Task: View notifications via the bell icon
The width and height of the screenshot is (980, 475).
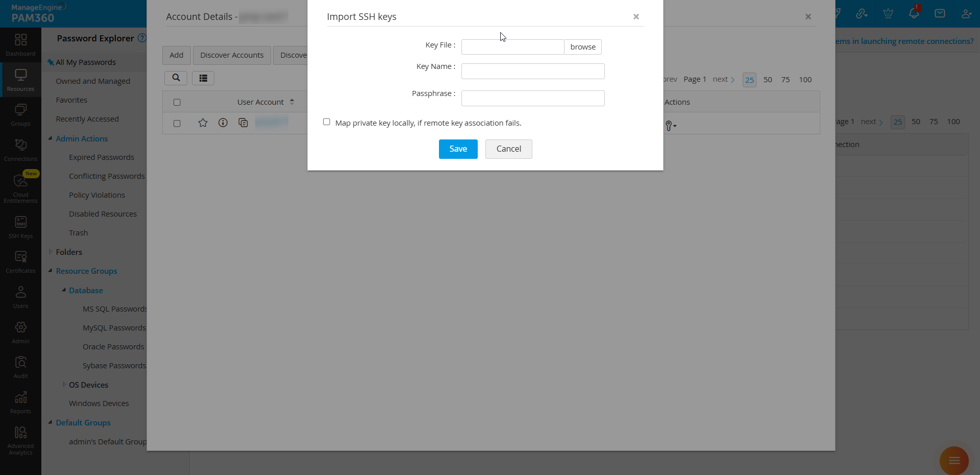Action: pyautogui.click(x=914, y=13)
